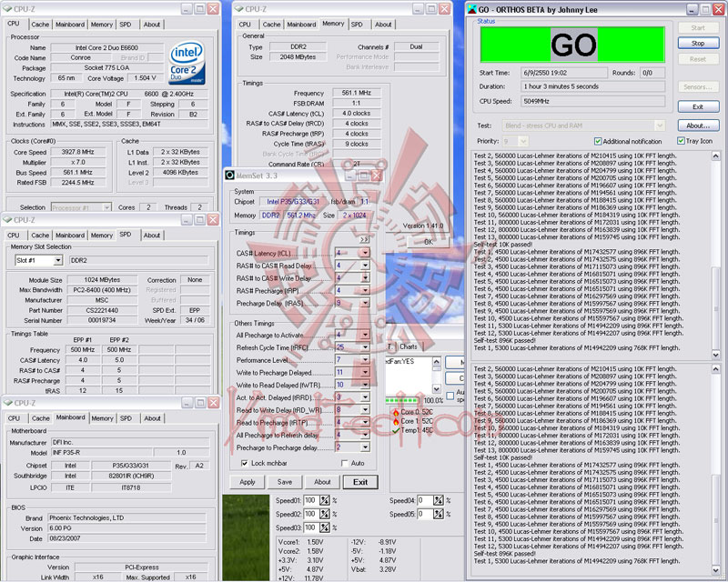Uncheck Additional notification in ORTHOS
Screen dimensions: 728x582
598,141
